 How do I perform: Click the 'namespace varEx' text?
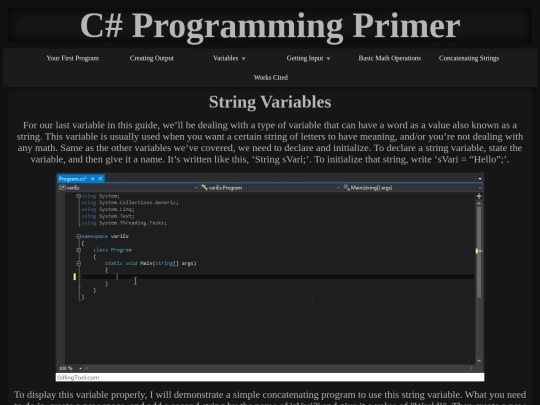click(x=105, y=236)
